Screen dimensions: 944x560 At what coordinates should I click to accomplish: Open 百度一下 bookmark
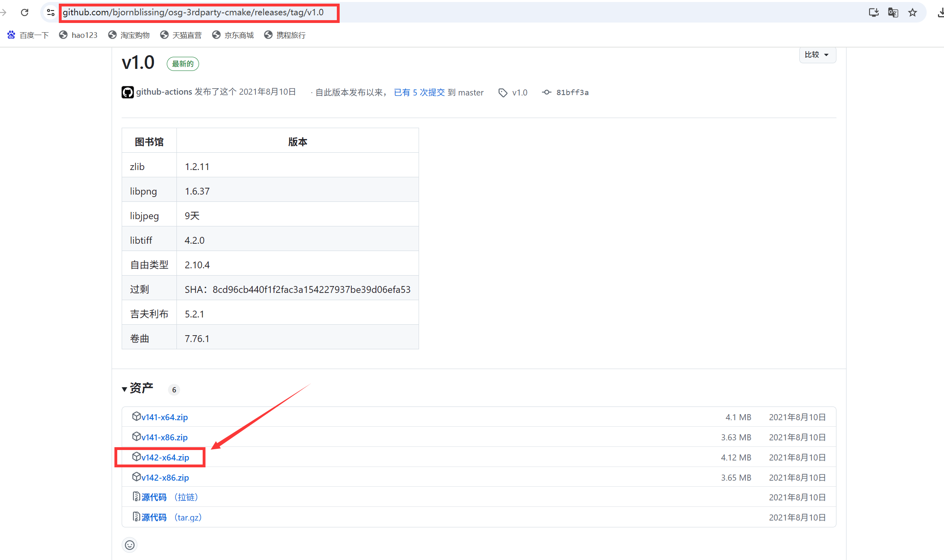(x=28, y=35)
